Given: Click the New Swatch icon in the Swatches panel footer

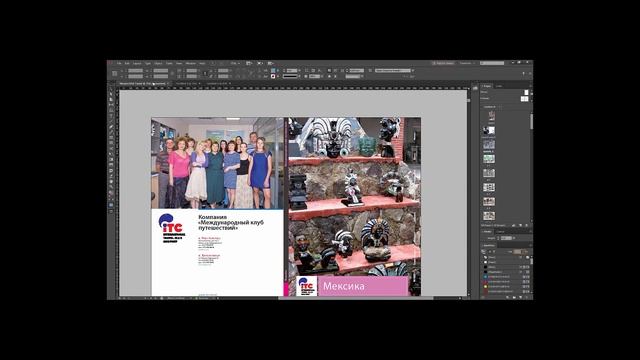Looking at the screenshot, I should tap(521, 298).
